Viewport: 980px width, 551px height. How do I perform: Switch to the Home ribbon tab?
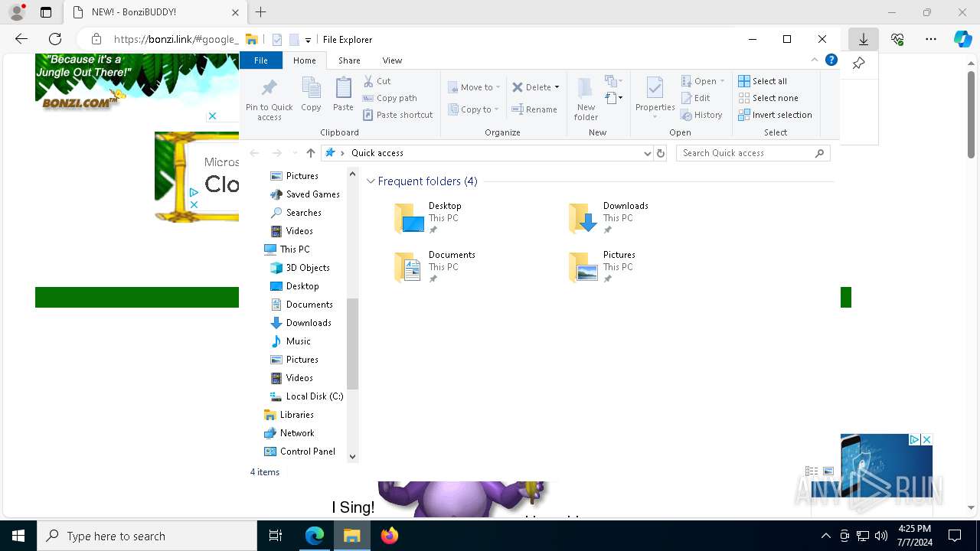coord(304,60)
